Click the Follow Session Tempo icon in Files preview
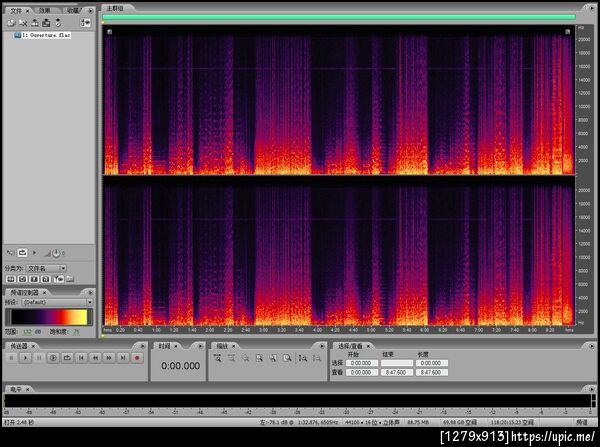 tap(10, 253)
